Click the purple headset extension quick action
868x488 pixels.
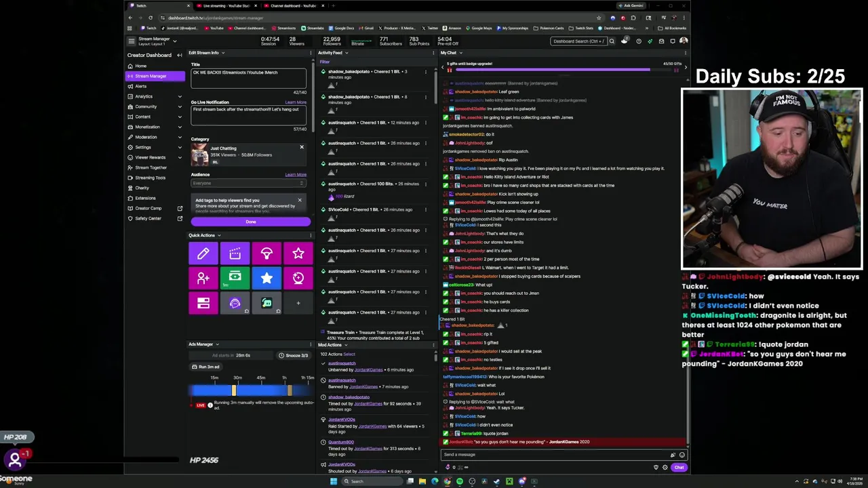tap(235, 303)
